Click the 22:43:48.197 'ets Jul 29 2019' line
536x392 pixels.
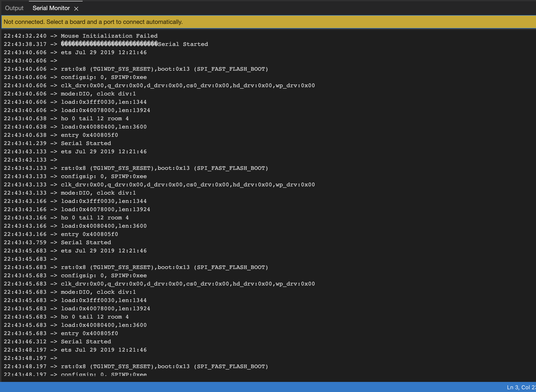[104, 350]
